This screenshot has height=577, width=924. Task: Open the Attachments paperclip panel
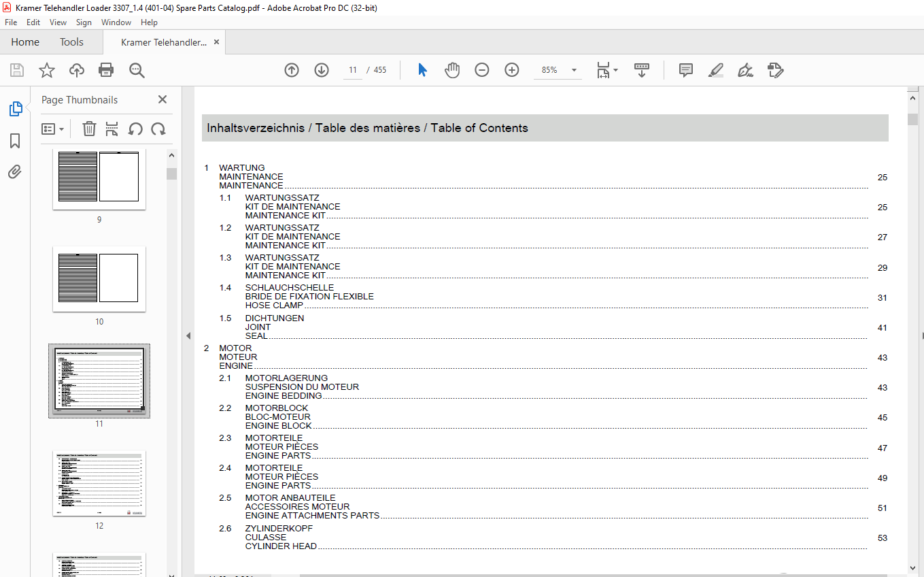(x=15, y=171)
